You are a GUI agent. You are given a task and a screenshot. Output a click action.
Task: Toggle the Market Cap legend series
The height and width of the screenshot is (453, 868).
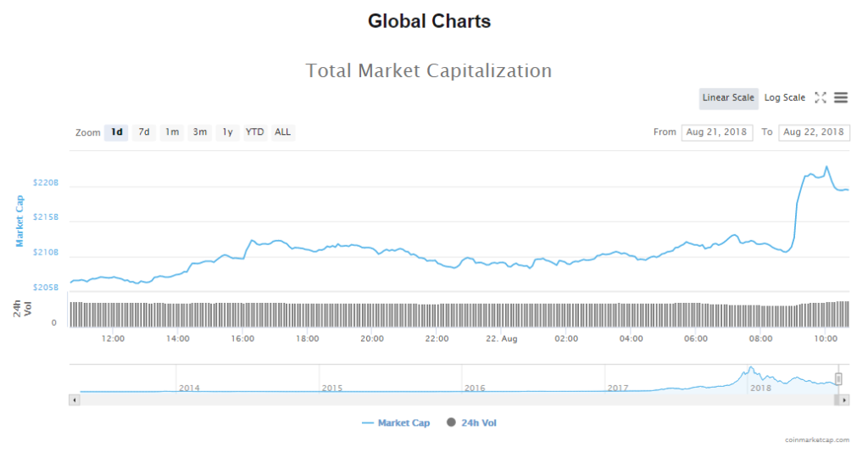[x=396, y=422]
